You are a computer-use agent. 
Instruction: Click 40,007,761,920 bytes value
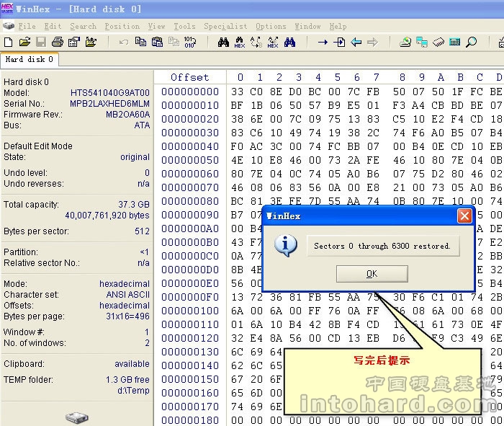pyautogui.click(x=107, y=216)
